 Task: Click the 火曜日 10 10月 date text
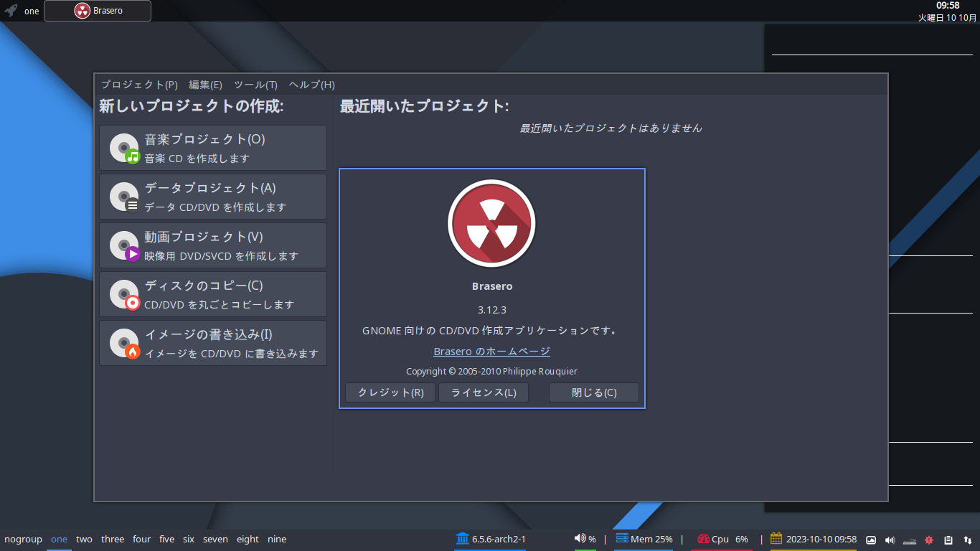click(x=947, y=18)
